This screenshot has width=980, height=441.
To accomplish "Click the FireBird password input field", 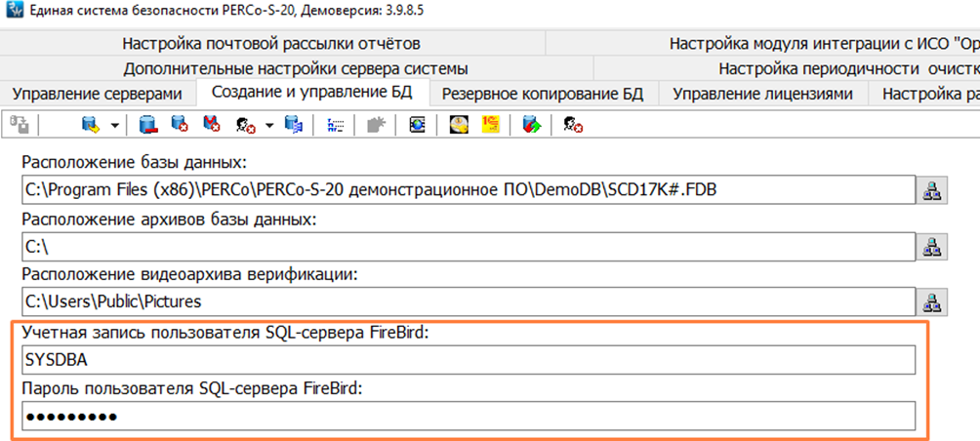I will [468, 417].
